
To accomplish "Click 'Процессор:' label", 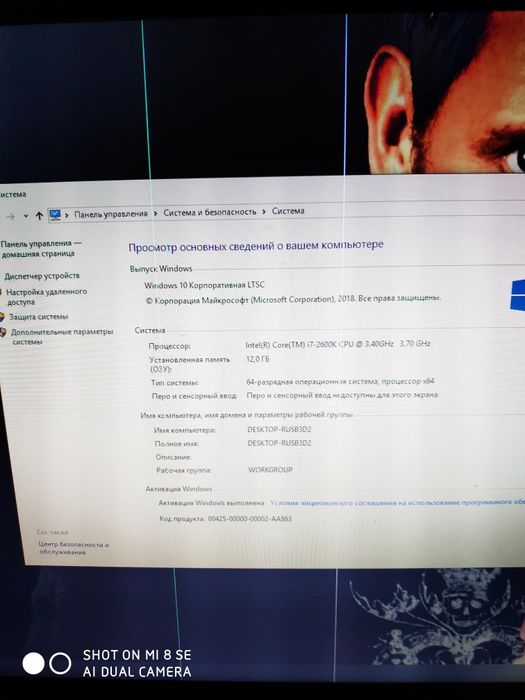I will tap(170, 346).
